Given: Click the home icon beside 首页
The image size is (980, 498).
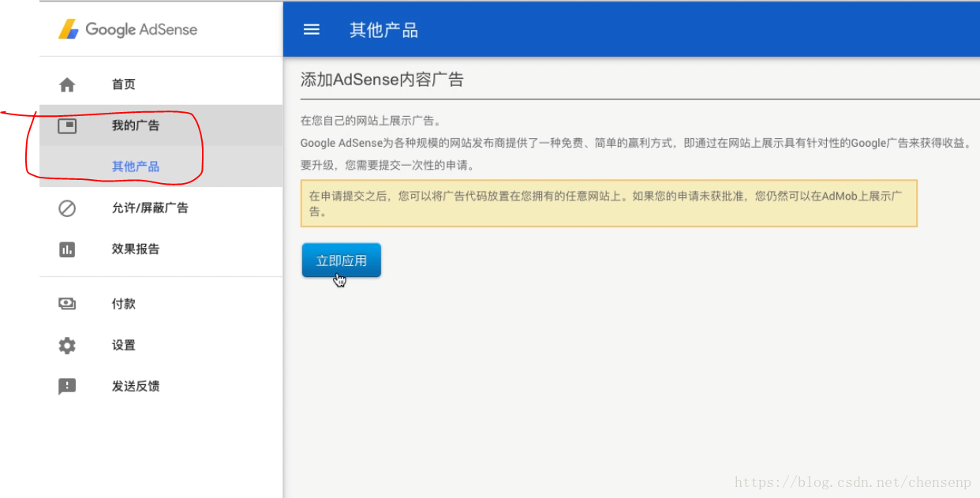Looking at the screenshot, I should [67, 84].
